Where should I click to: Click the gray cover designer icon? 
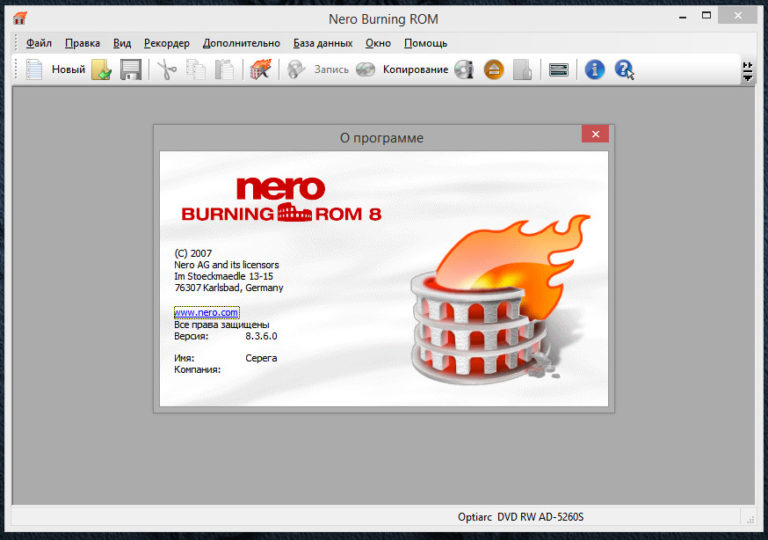522,70
